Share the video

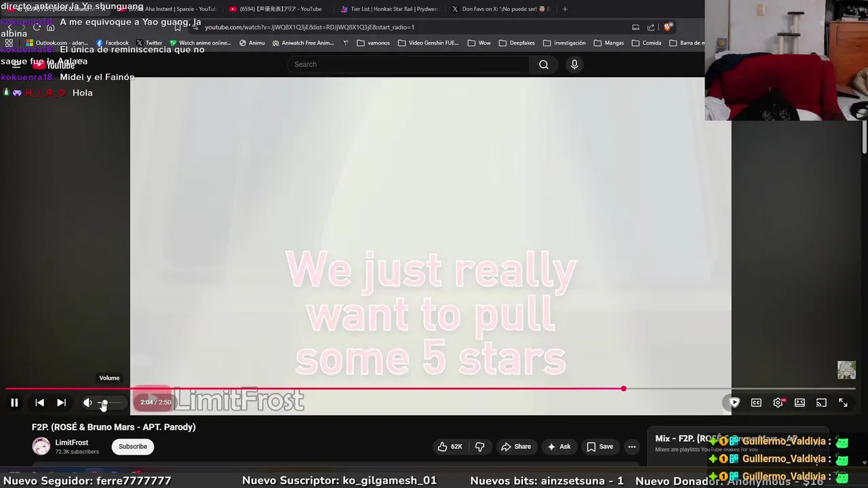click(x=515, y=447)
